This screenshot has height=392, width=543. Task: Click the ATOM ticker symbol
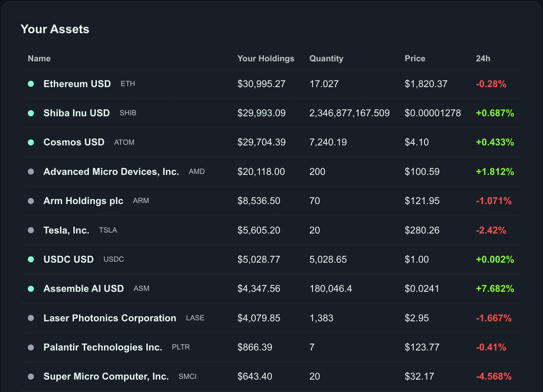coord(124,142)
